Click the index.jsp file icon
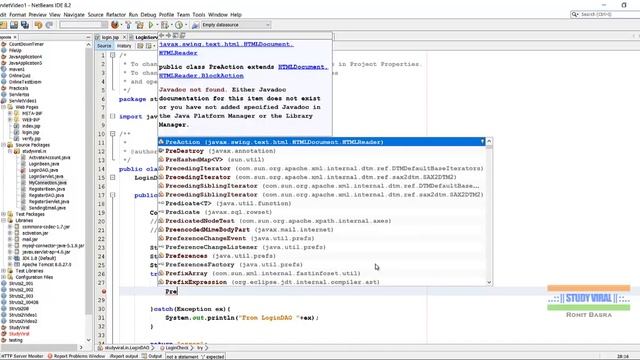This screenshot has height=360, width=640. [17, 126]
